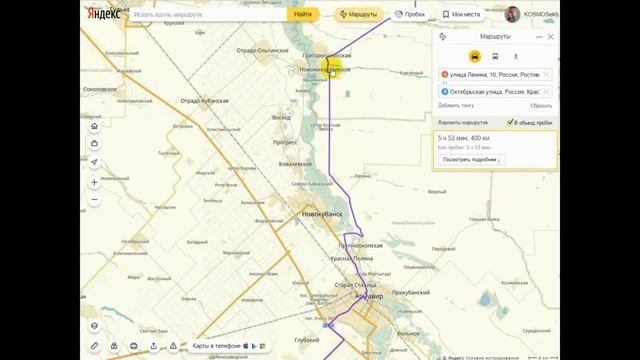Image resolution: width=640 pixels, height=360 pixels.
Task: Close the Маршруты panel
Action: pyautogui.click(x=551, y=37)
